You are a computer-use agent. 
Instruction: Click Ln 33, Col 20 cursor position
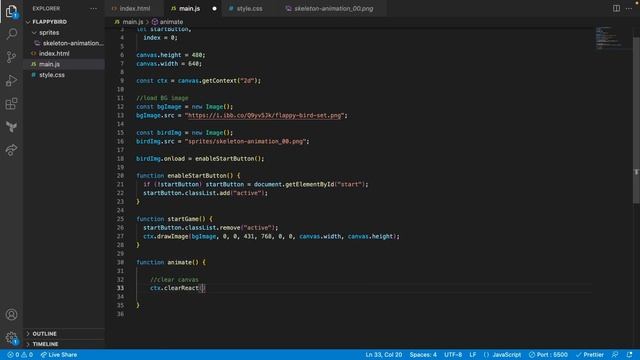(384, 355)
